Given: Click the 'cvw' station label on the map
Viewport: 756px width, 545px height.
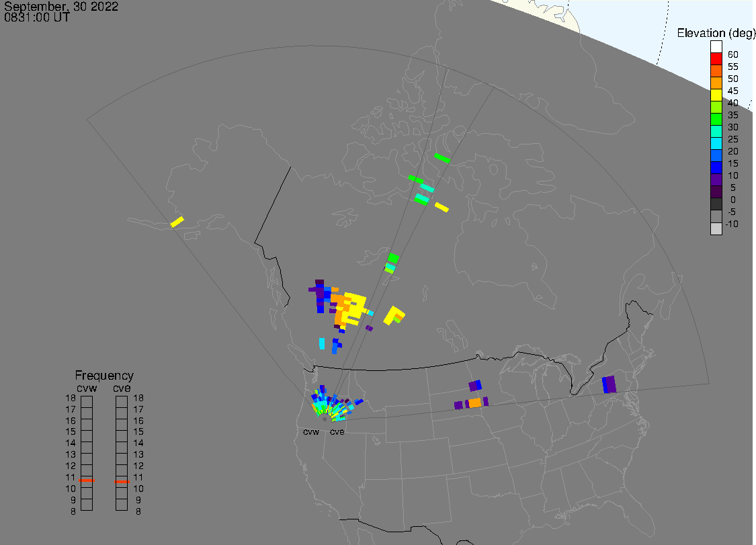Looking at the screenshot, I should pos(311,431).
